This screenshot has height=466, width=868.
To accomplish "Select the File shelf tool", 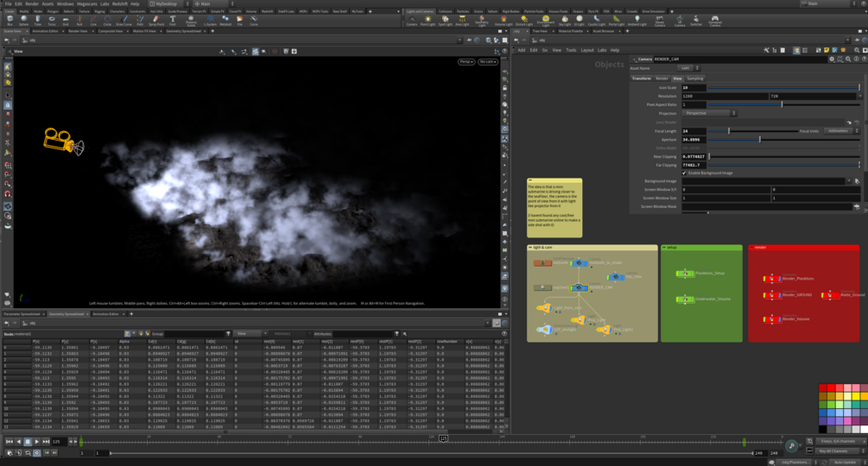I will pyautogui.click(x=239, y=21).
